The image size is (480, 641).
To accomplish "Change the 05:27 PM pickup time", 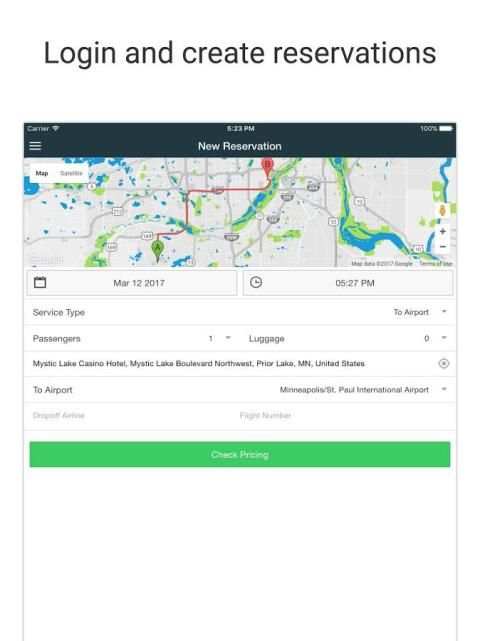I will pos(348,283).
